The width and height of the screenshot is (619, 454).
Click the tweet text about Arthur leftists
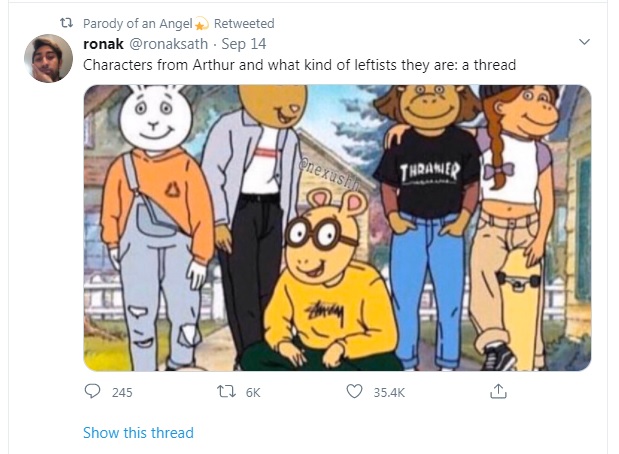[x=299, y=65]
